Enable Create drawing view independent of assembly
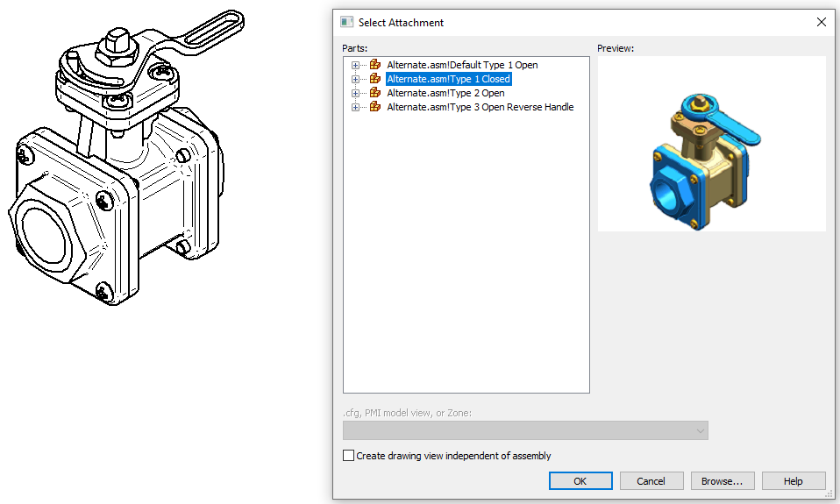Viewport: 840px width, 504px height. click(x=348, y=455)
